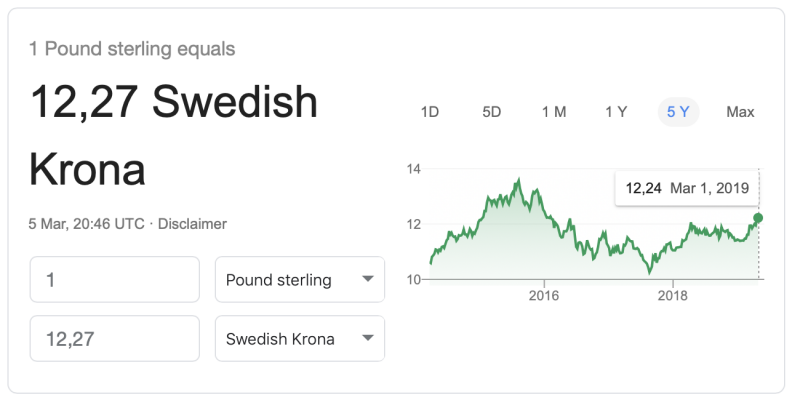Click the arrow icon beside Pound sterling
The height and width of the screenshot is (400, 800).
coord(367,279)
